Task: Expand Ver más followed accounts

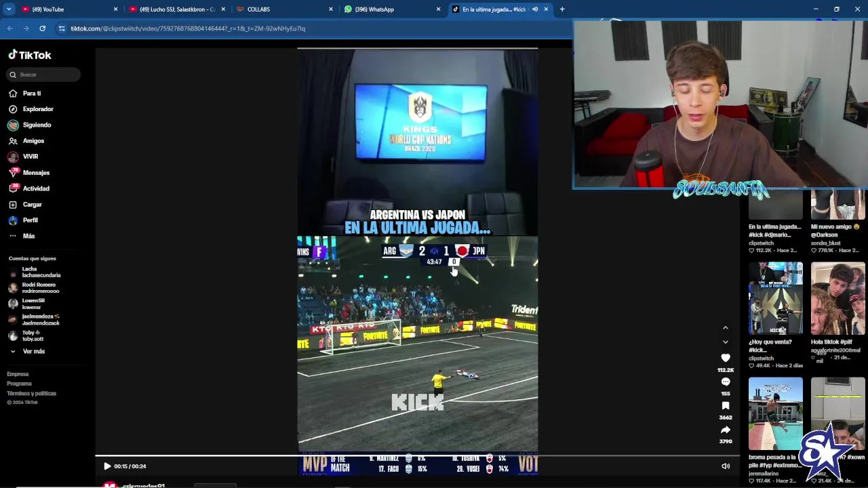Action: click(x=27, y=352)
